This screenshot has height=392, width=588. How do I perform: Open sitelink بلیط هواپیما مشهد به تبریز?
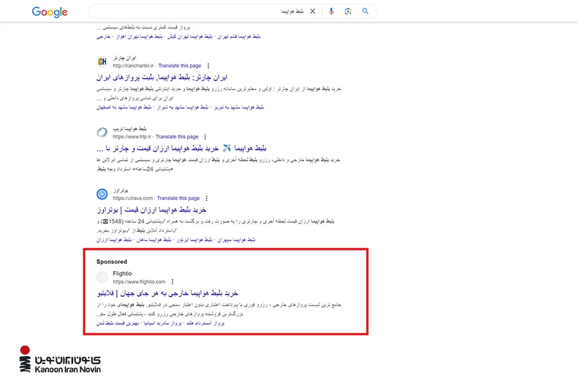[239, 107]
